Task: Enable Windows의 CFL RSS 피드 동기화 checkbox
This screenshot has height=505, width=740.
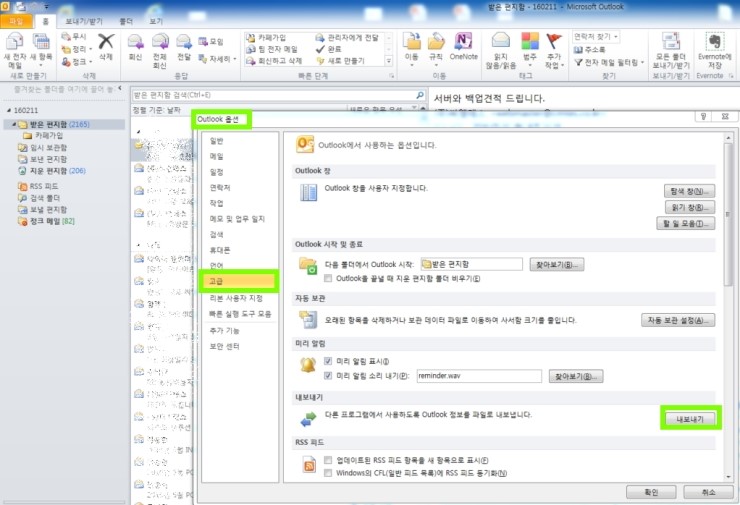Action: (328, 473)
